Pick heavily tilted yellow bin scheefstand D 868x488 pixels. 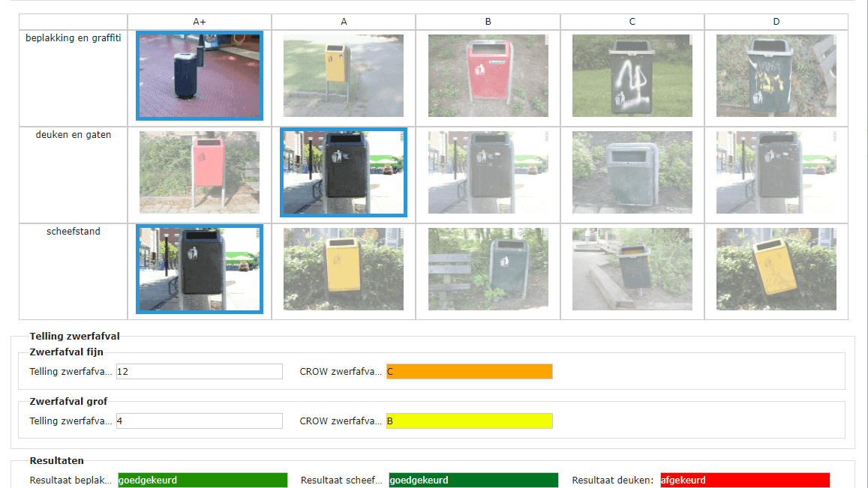(776, 269)
